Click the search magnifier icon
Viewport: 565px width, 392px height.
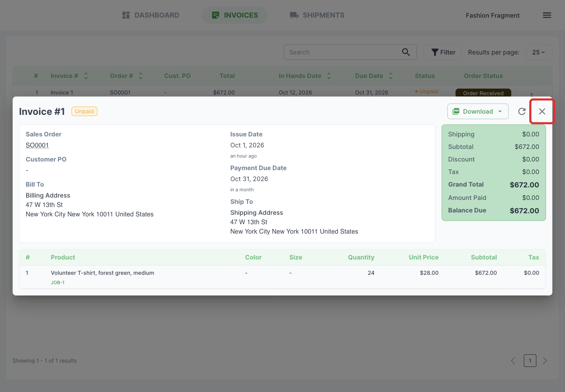coord(406,52)
